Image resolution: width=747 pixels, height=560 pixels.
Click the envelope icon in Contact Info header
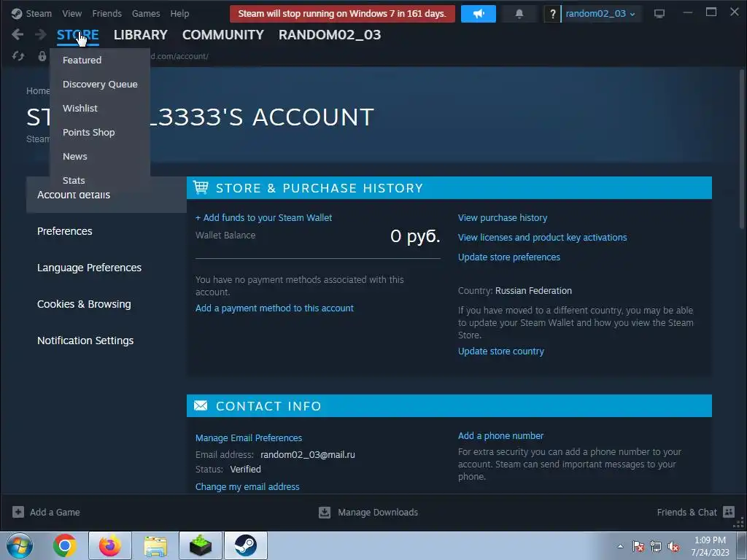(201, 405)
